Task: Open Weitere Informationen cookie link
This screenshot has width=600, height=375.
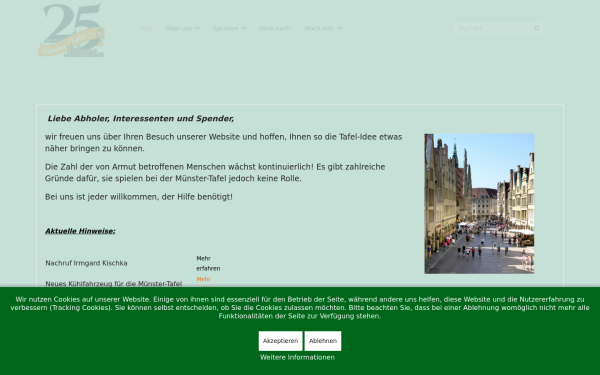Action: pyautogui.click(x=297, y=357)
